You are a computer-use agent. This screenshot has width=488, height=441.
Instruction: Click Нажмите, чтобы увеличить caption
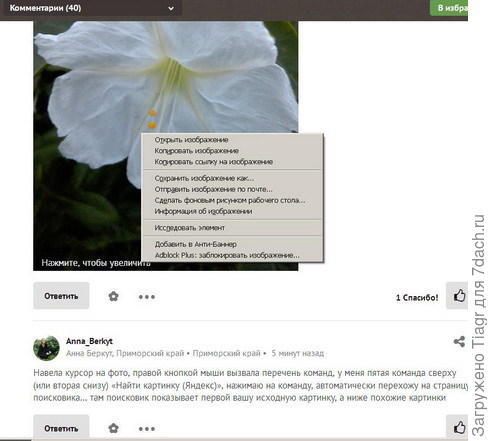point(96,263)
